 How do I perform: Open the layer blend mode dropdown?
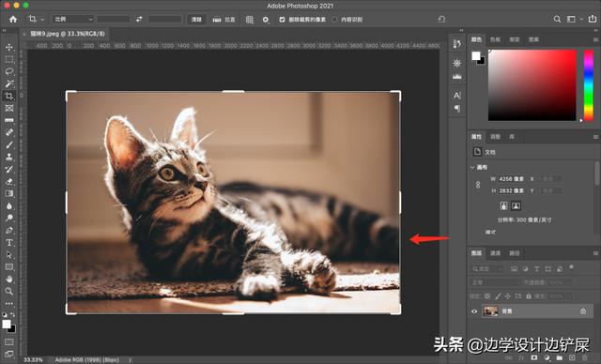[495, 282]
